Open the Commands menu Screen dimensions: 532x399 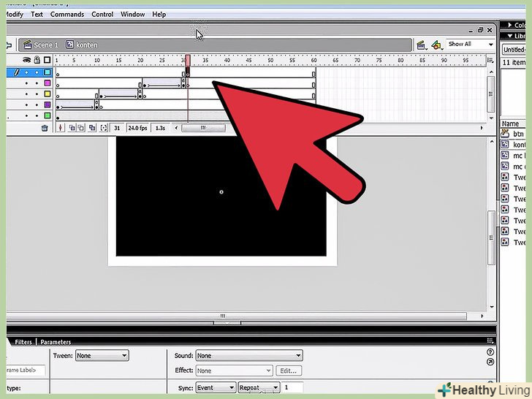[x=67, y=15]
